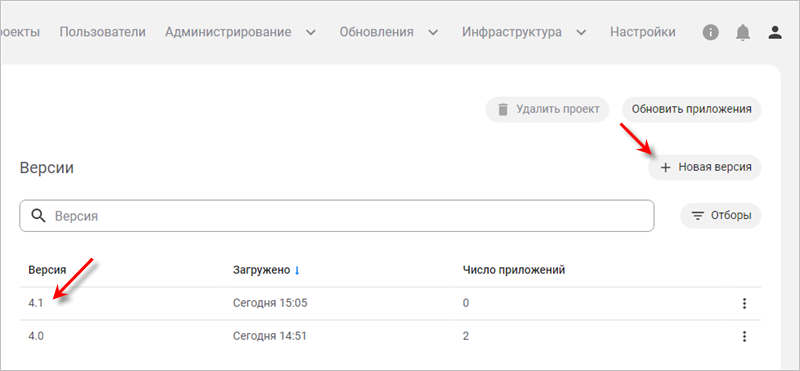The width and height of the screenshot is (800, 371).
Task: Focus the Версия search input field
Action: 337,215
